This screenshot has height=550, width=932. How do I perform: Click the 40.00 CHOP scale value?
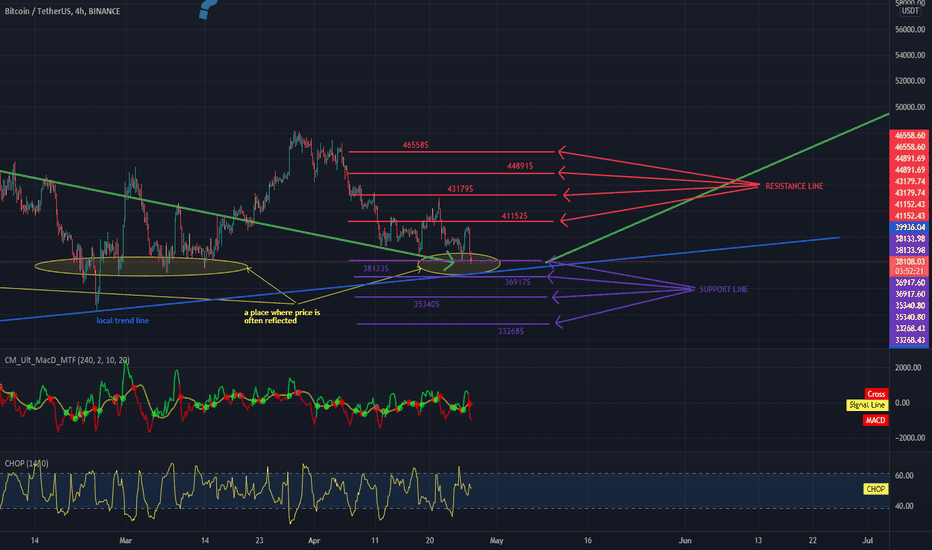pos(905,506)
